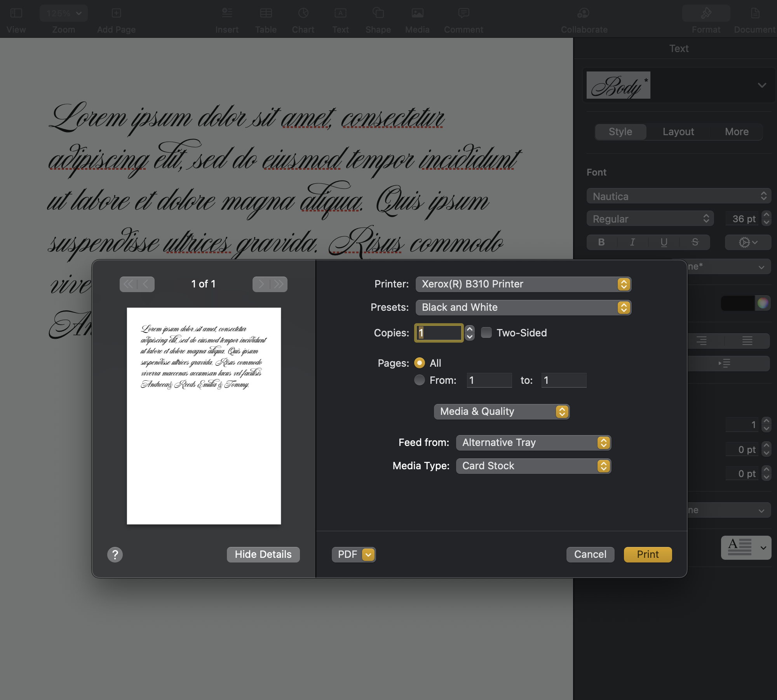This screenshot has width=777, height=700.
Task: Open the advanced text options gear
Action: (747, 242)
